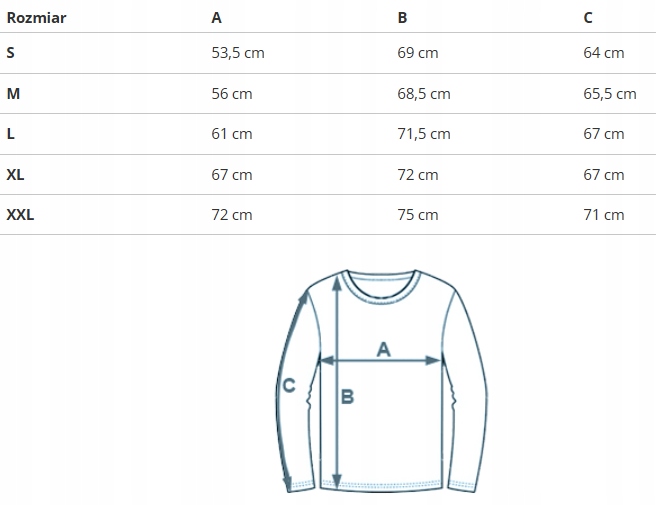Click the Rozmiar column header
The width and height of the screenshot is (656, 505).
click(36, 17)
